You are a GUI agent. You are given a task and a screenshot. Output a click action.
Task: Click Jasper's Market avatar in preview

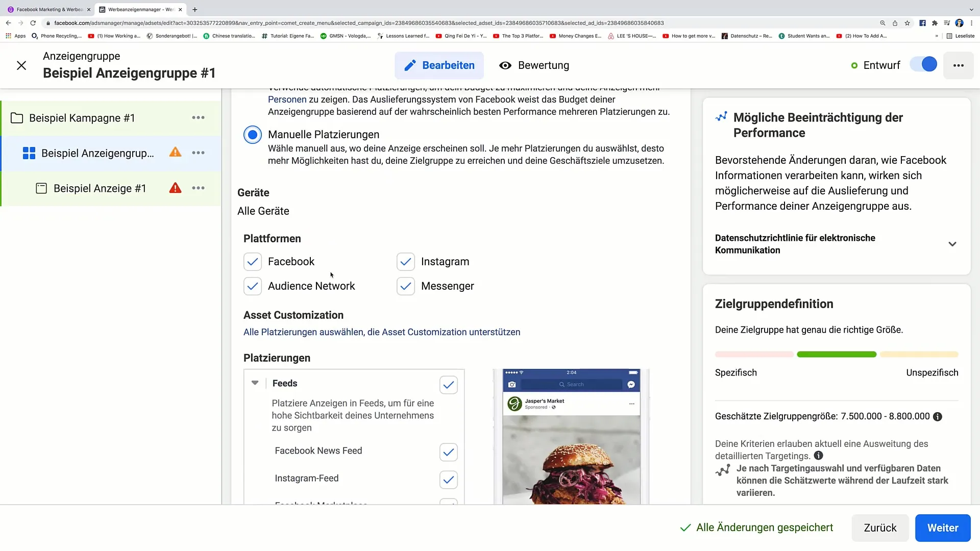pos(514,404)
